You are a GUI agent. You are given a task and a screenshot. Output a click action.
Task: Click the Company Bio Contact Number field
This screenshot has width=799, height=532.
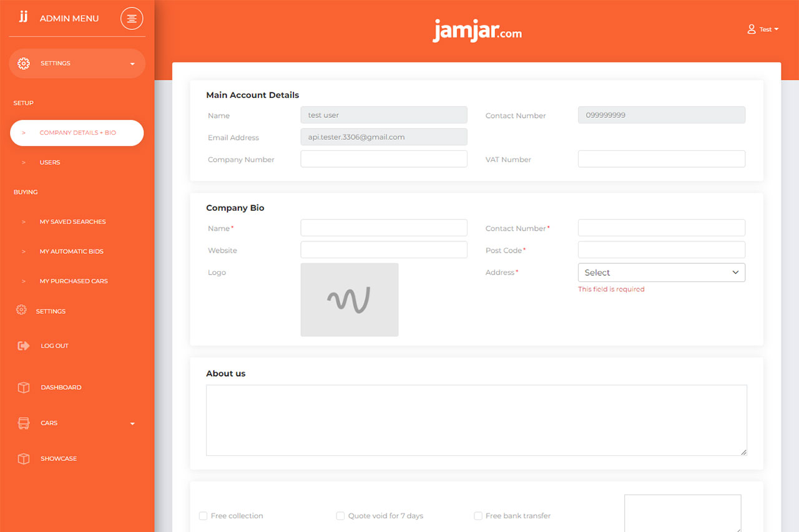click(662, 228)
